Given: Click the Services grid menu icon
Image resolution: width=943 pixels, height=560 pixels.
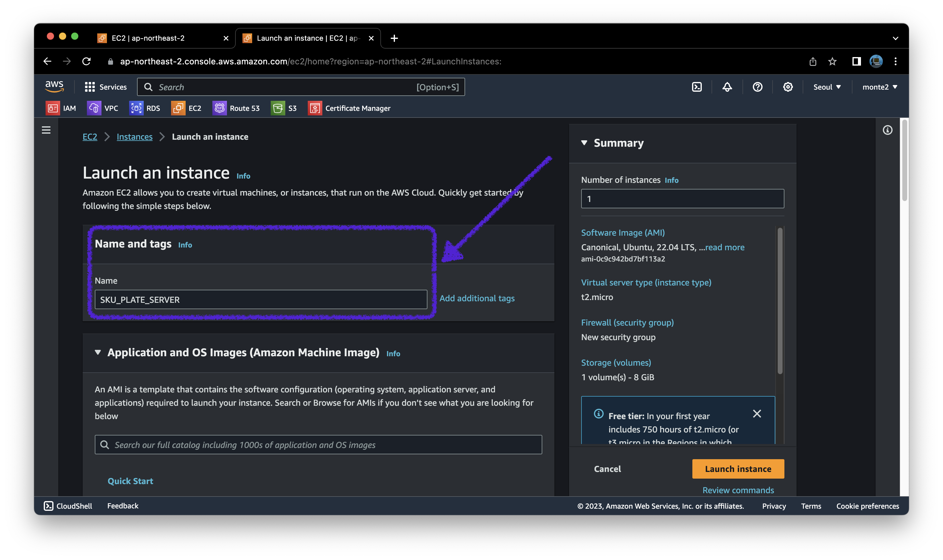Looking at the screenshot, I should 89,87.
